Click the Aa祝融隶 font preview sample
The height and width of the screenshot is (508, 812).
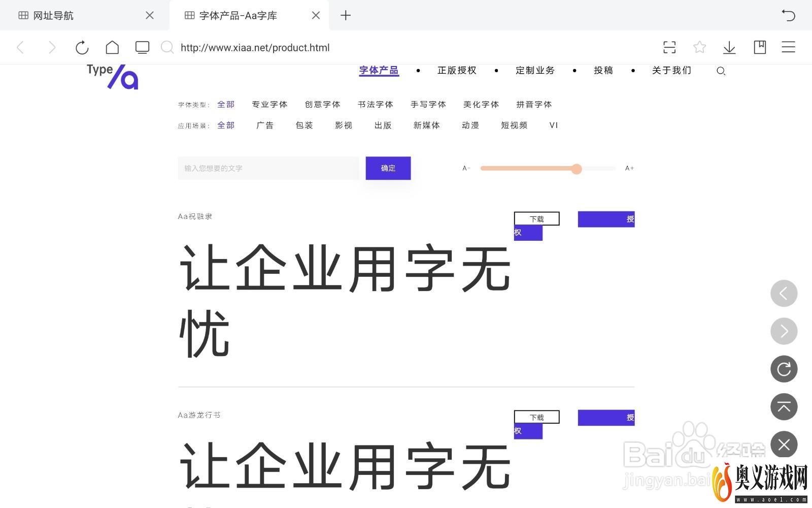click(345, 301)
